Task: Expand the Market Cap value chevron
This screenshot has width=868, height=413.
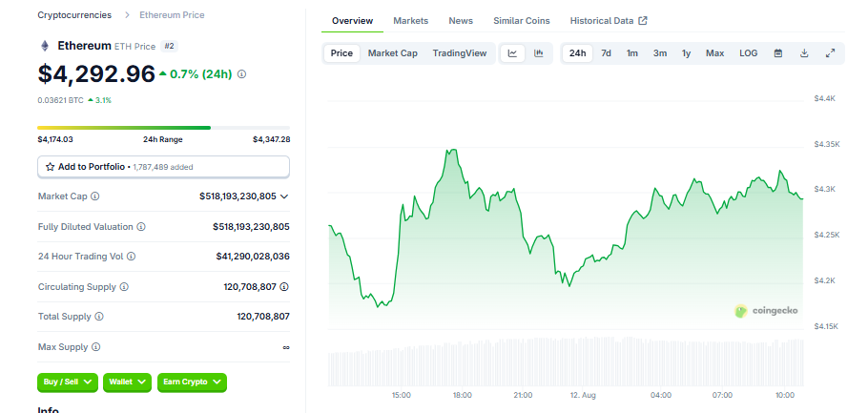Action: pyautogui.click(x=284, y=196)
